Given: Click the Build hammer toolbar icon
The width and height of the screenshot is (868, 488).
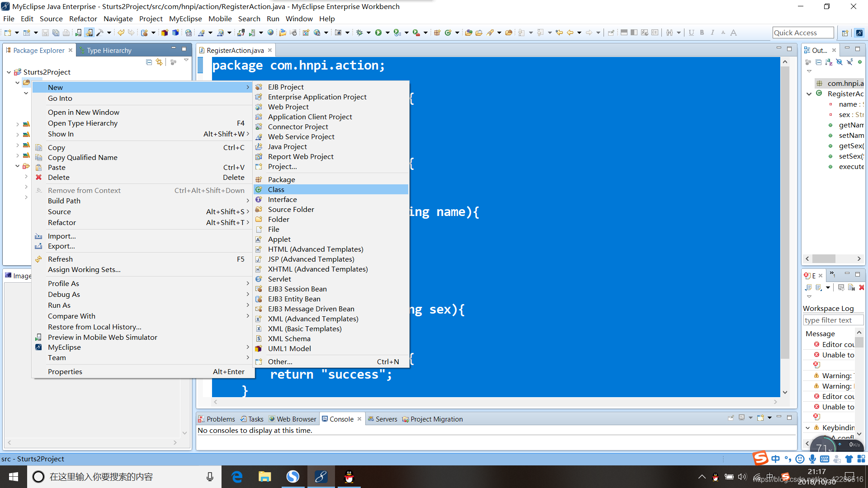Looking at the screenshot, I should 100,33.
